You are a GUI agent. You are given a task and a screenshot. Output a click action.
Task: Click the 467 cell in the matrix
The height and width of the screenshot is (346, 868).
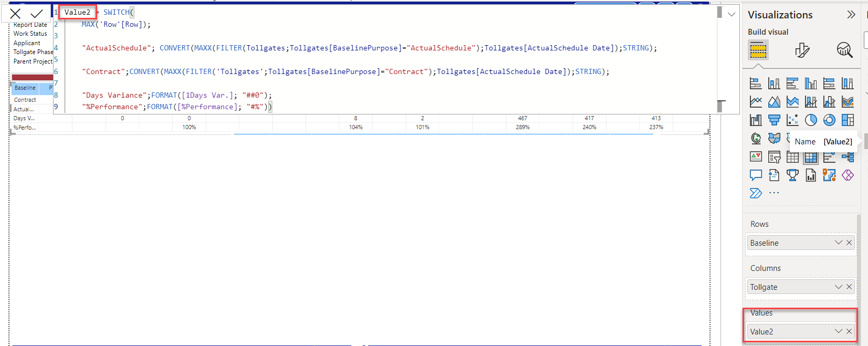[x=523, y=118]
